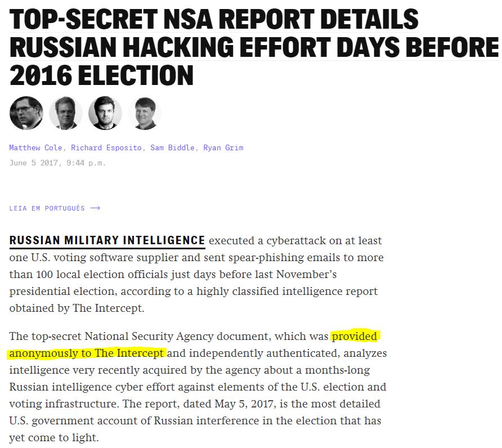
Task: Click '2016 ELECTION' in the headline
Action: click(x=101, y=75)
